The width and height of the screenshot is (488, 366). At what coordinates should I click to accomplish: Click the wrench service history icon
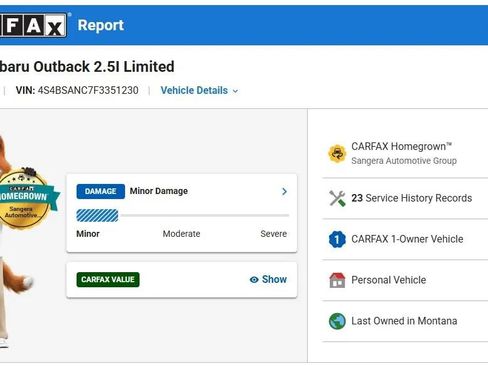click(337, 198)
